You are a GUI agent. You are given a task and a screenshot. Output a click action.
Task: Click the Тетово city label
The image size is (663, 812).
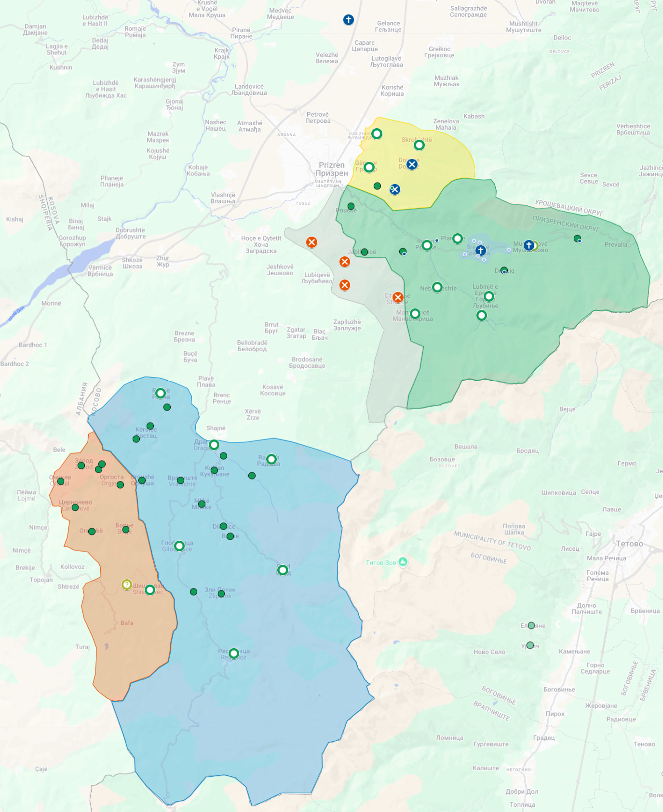(629, 544)
